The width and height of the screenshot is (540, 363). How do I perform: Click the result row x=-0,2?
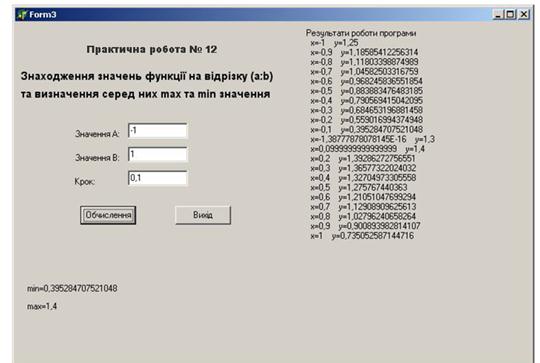coord(366,120)
